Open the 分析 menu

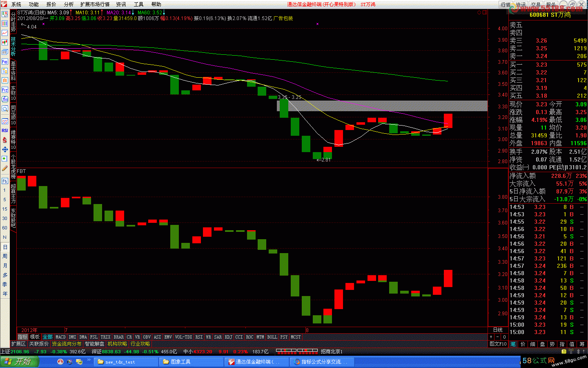[x=69, y=4]
